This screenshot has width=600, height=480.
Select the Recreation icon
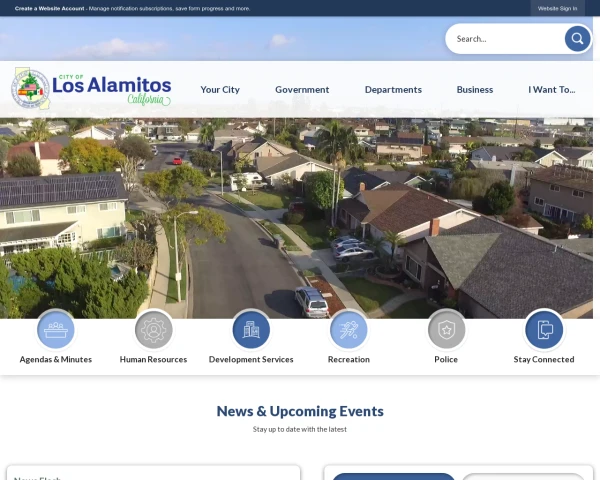pos(349,330)
